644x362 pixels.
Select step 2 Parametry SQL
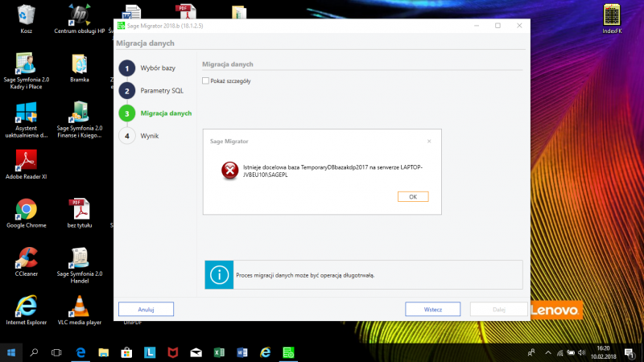tap(151, 91)
